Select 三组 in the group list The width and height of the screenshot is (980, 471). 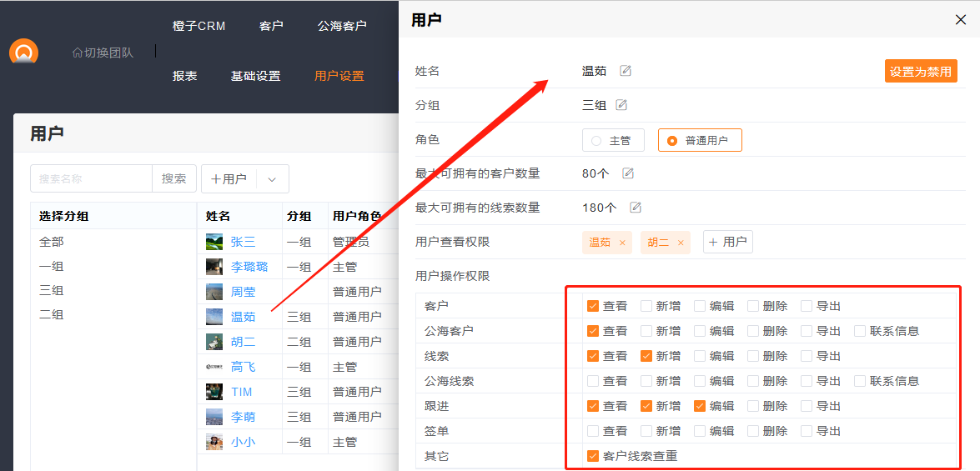tap(51, 291)
